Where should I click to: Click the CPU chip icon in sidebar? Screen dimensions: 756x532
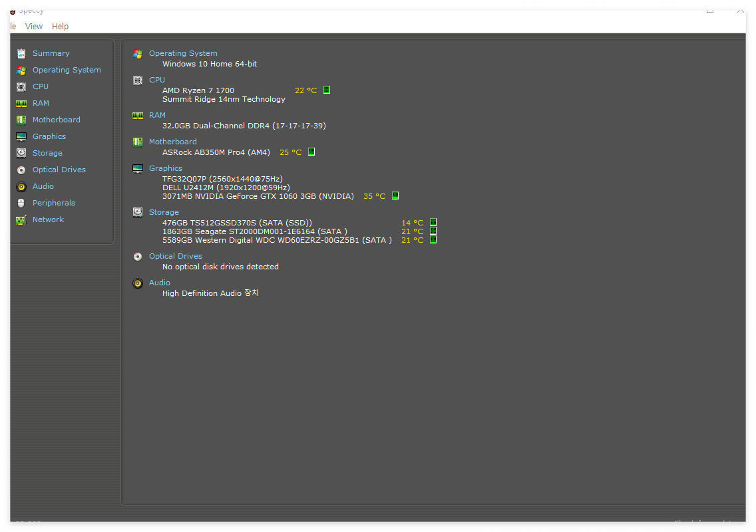tap(21, 86)
